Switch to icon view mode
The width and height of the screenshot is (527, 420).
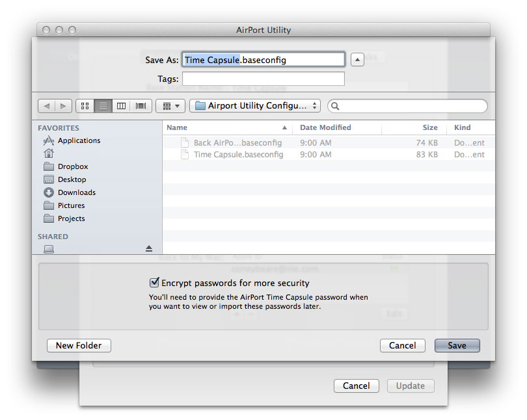[x=85, y=106]
